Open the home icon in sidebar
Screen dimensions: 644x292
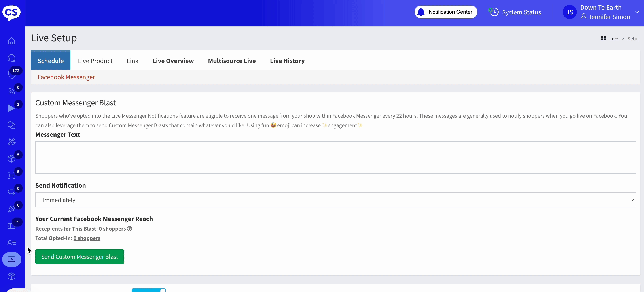(x=11, y=41)
